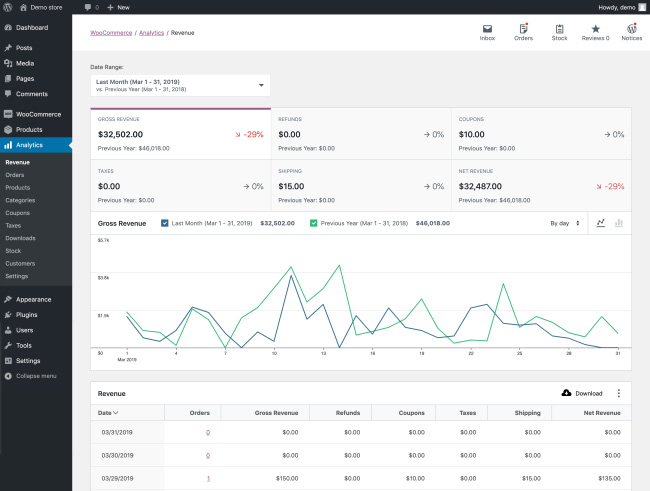The height and width of the screenshot is (491, 650).
Task: Open orders count link for 03/29/2019
Action: pos(208,478)
